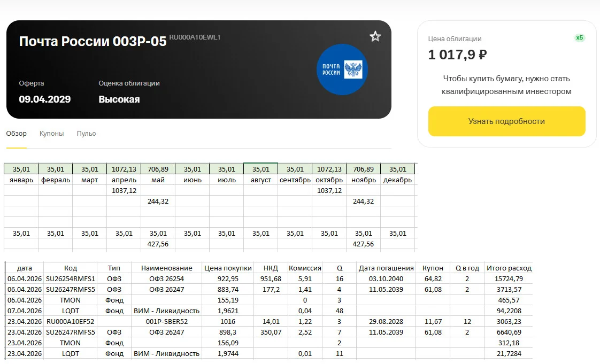Viewport: 600px width, 364px height.
Task: Click the Итого расход column header
Action: tap(509, 268)
